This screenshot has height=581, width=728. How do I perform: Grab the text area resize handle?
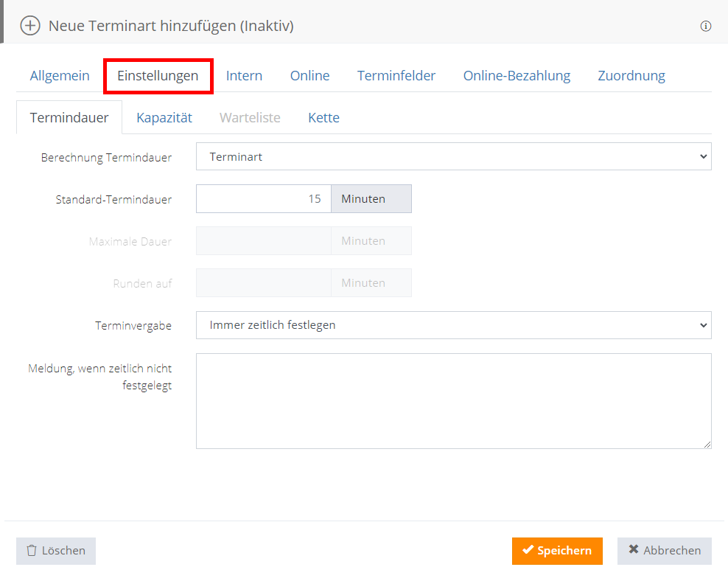(707, 445)
